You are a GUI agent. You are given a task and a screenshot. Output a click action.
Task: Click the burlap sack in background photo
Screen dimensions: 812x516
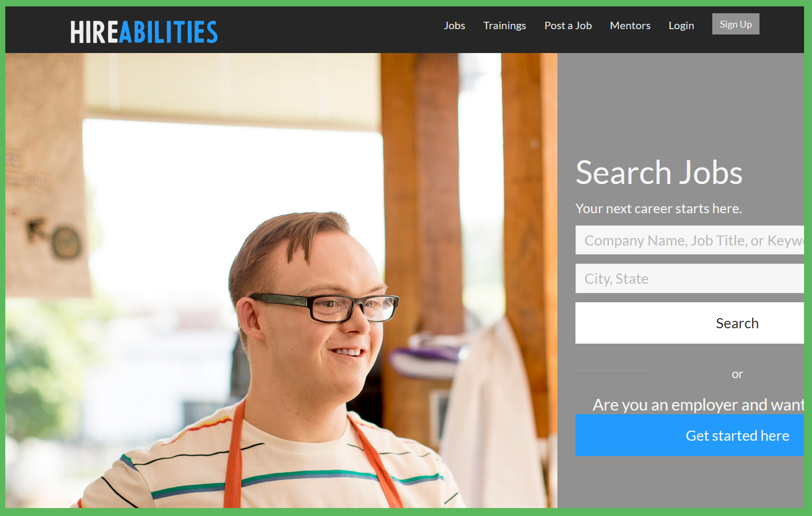[48, 175]
